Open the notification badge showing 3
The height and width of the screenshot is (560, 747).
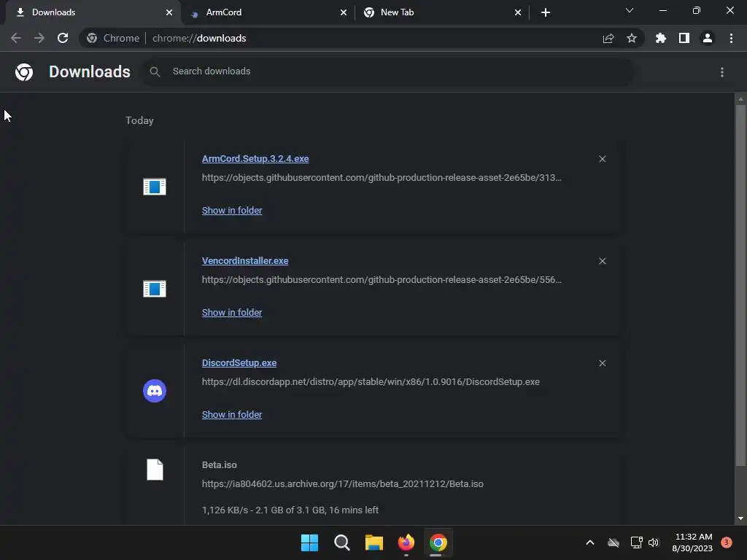click(x=726, y=542)
